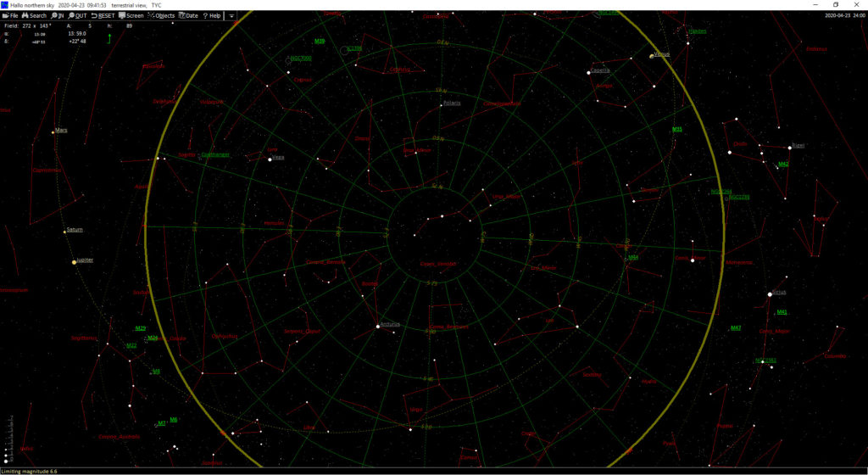This screenshot has width=868, height=475.
Task: Open the File menu
Action: pos(10,15)
